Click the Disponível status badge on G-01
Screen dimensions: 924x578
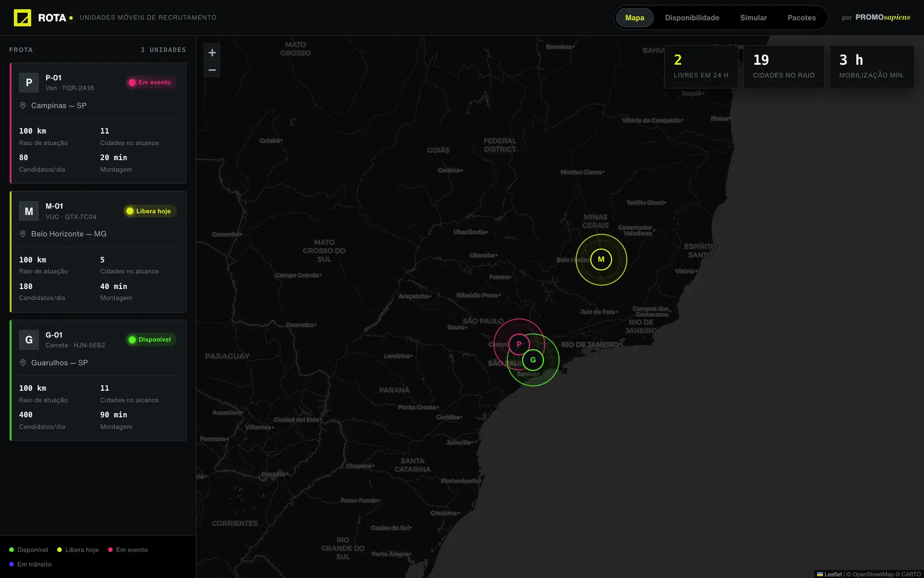click(150, 340)
